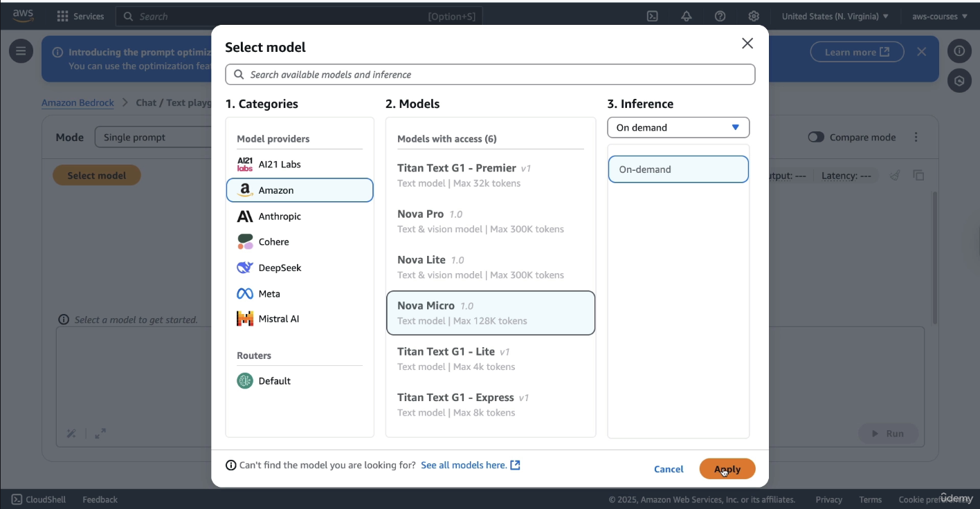The image size is (980, 509).
Task: Select the Amazon provider category
Action: (x=300, y=190)
